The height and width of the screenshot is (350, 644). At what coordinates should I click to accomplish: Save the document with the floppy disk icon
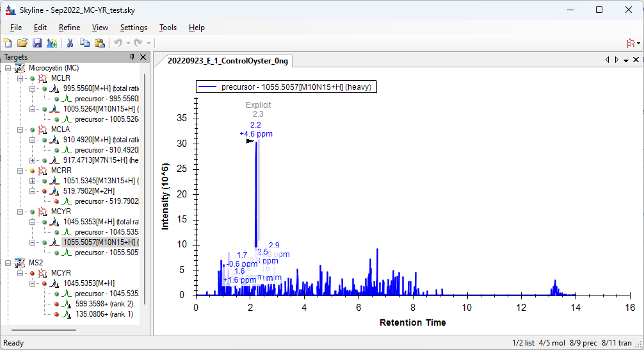37,43
